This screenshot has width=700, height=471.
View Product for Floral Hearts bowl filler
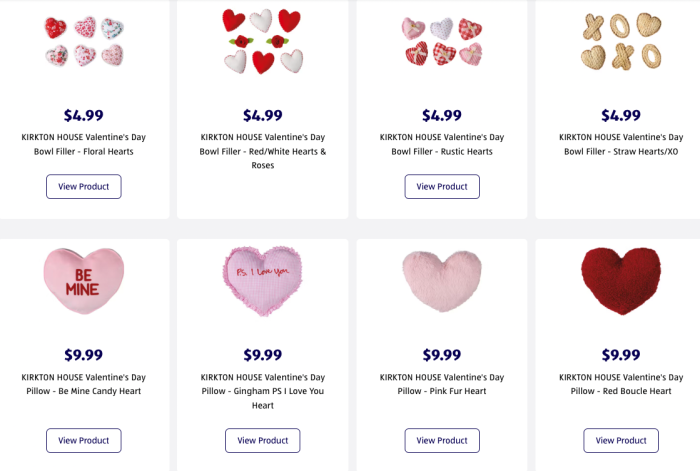84,187
